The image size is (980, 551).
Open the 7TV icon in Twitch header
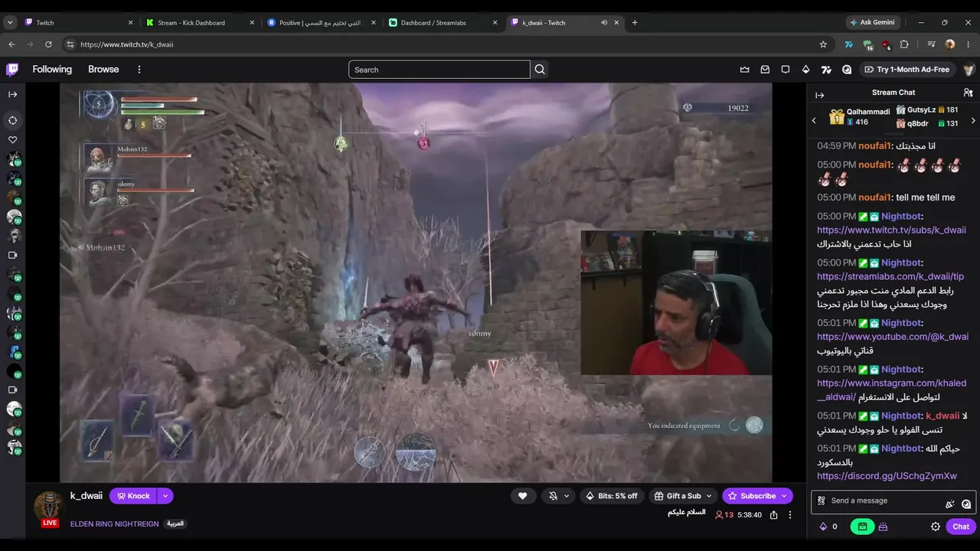826,70
